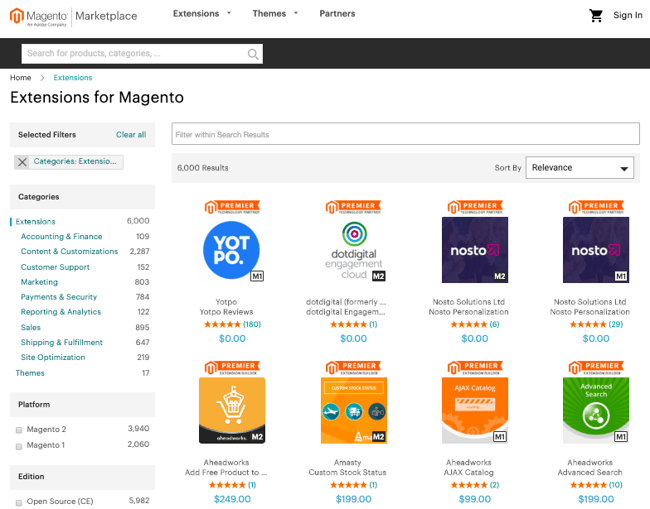Select the Marketing category

40,282
